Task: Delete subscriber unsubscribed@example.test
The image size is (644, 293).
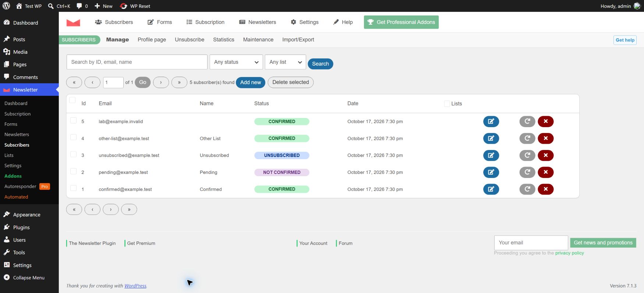Action: point(546,155)
